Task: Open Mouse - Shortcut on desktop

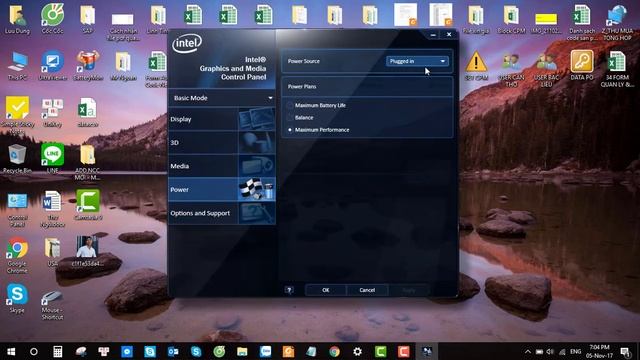Action: tap(52, 305)
